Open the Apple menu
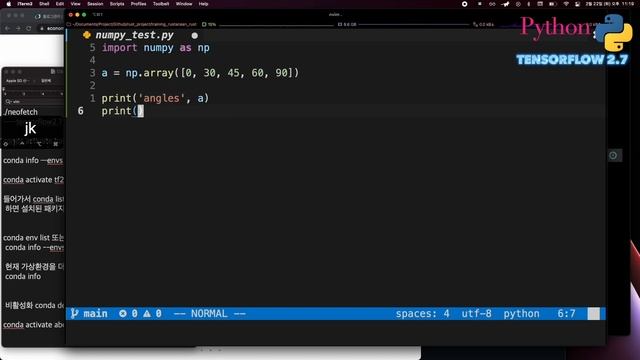This screenshot has height=360, width=640. [x=9, y=4]
